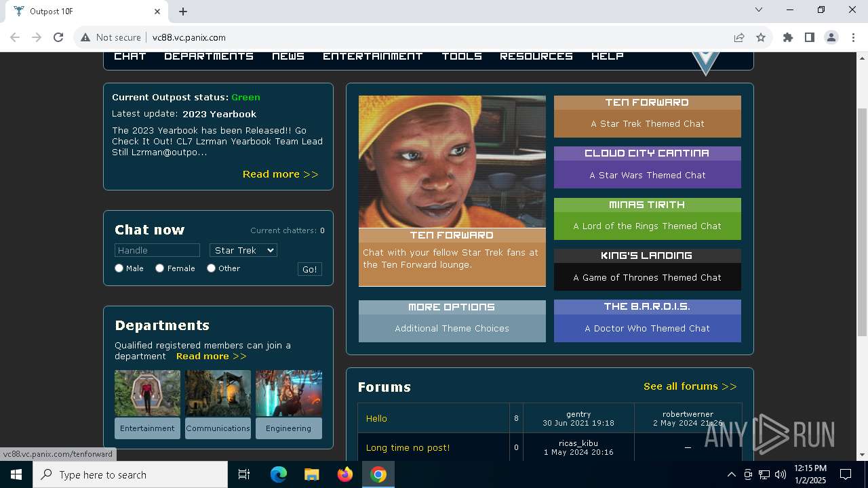Enter the King's Landing chat
The width and height of the screenshot is (868, 488).
pyautogui.click(x=648, y=270)
